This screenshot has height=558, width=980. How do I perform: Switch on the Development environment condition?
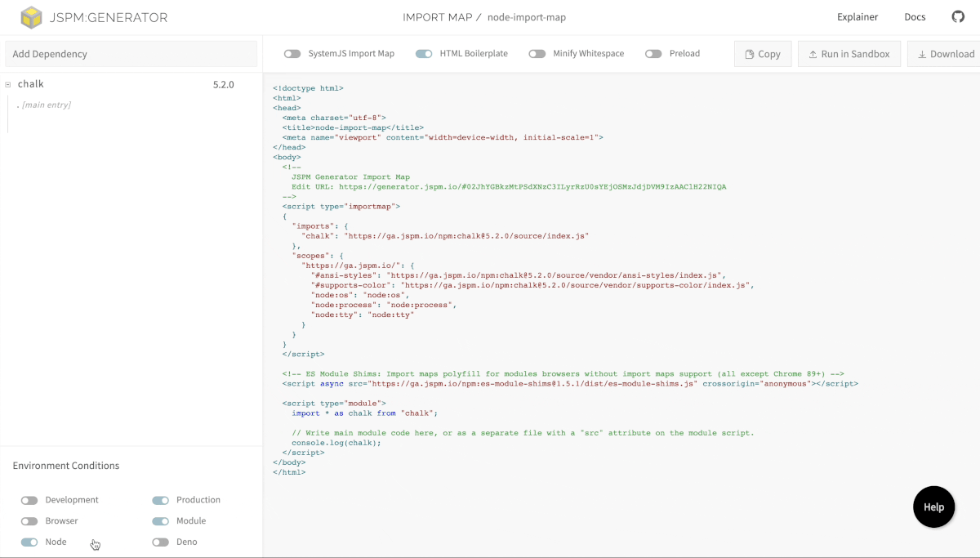coord(30,499)
